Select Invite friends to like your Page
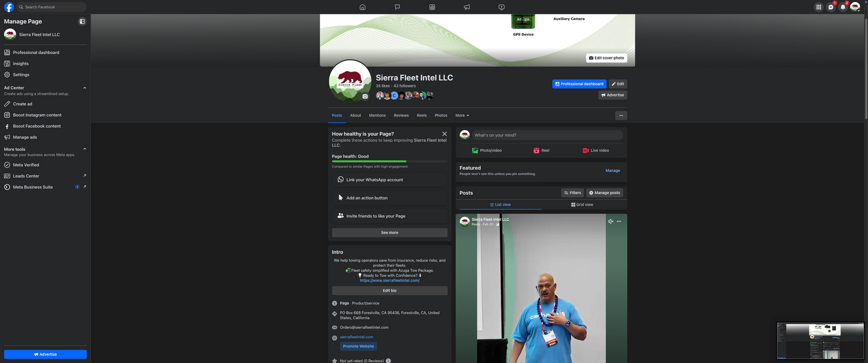Screen dimensions: 868x363 [x=389, y=216]
